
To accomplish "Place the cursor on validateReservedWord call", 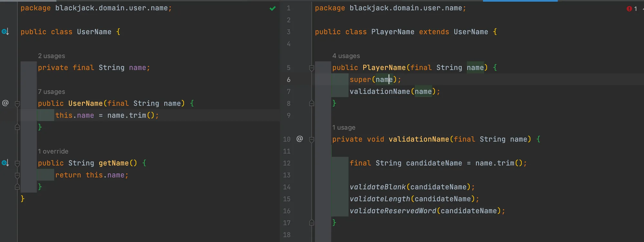I will tap(393, 211).
